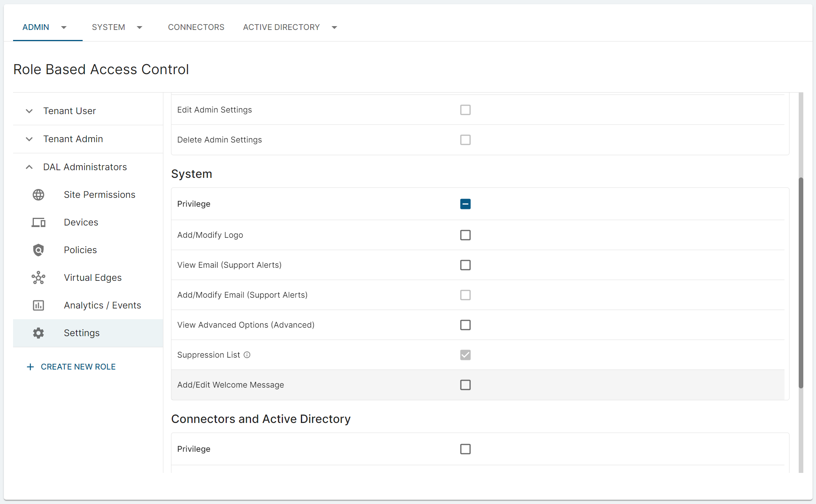Tick the Add/Edit Welcome Message checkbox

pos(465,385)
